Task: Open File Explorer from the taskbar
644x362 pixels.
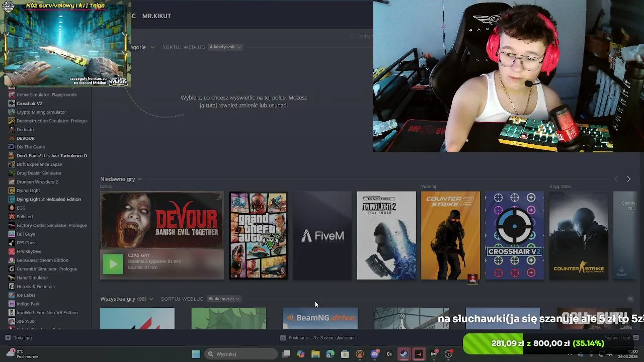Action: [315, 354]
